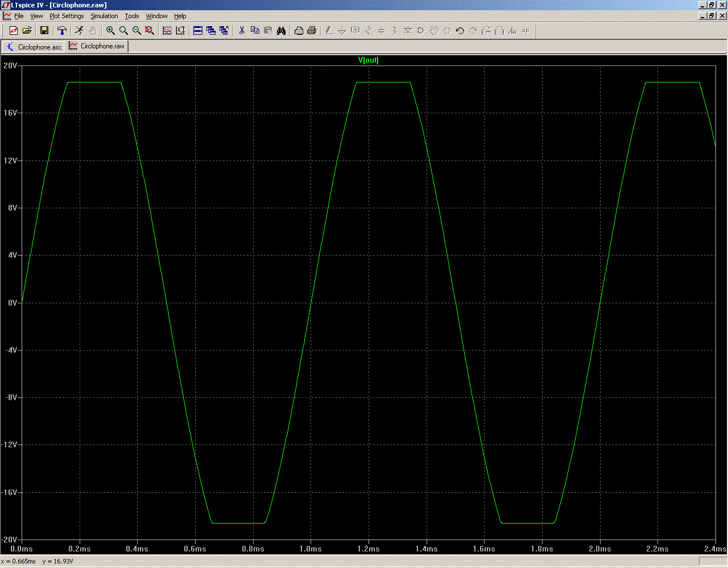
Task: Click the V(out) trace label
Action: click(x=369, y=60)
